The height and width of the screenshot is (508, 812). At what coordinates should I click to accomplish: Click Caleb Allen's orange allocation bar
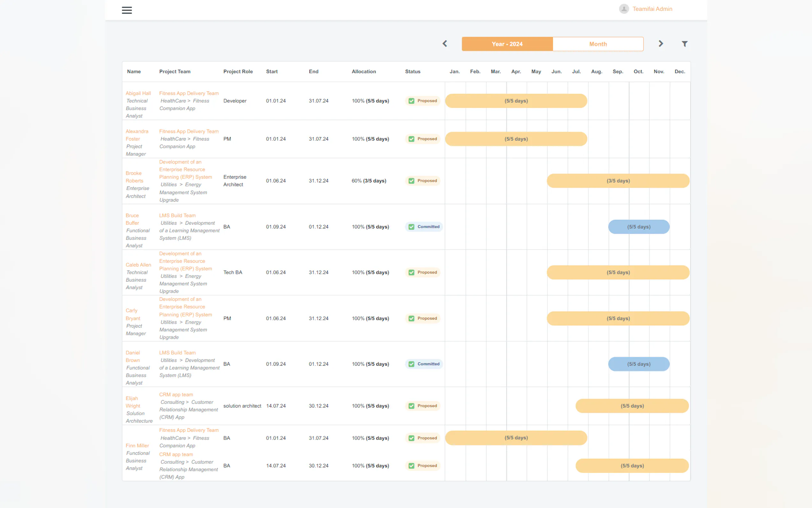tap(618, 273)
